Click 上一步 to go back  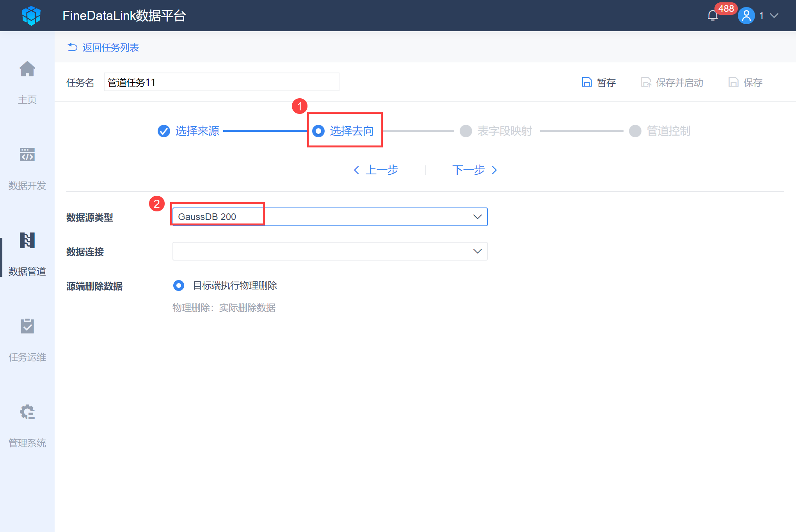coord(376,170)
